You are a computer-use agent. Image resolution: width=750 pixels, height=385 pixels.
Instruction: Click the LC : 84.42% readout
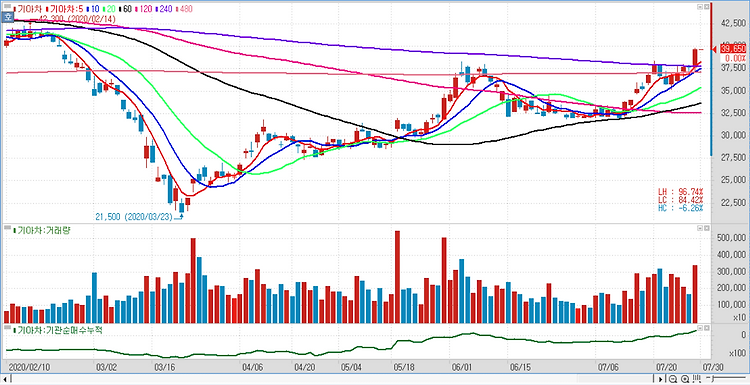(680, 199)
